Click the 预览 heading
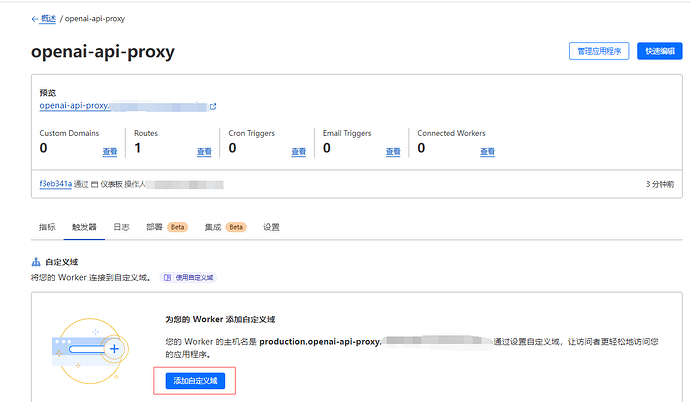 click(48, 93)
